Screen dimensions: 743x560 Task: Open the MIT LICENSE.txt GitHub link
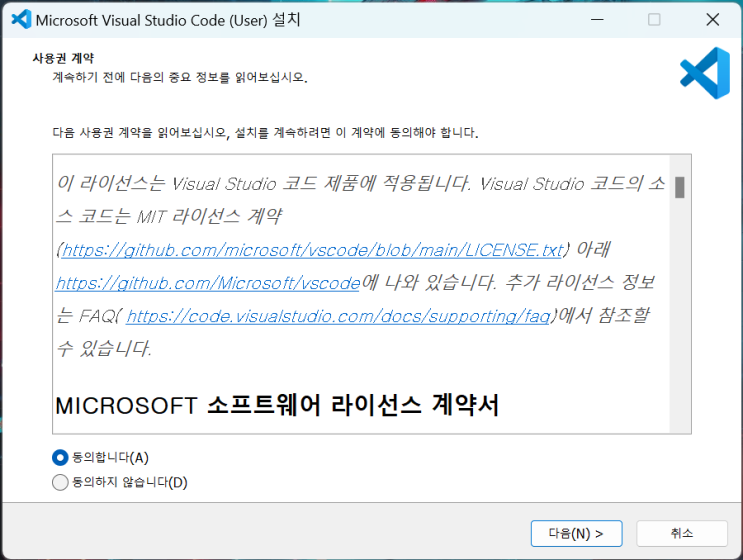tap(313, 250)
